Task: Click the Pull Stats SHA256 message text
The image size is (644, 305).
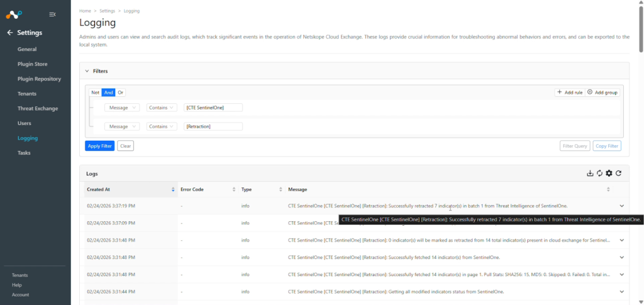Action: pos(449,275)
